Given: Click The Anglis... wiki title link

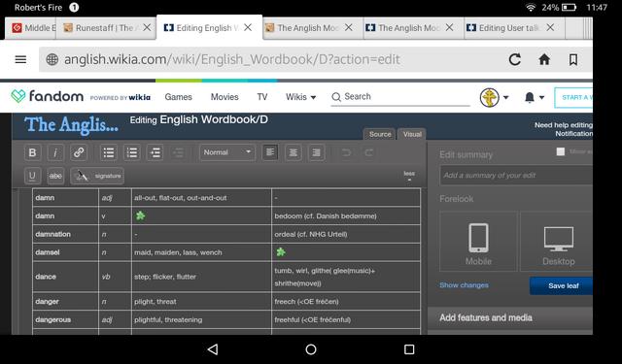Looking at the screenshot, I should 71,125.
